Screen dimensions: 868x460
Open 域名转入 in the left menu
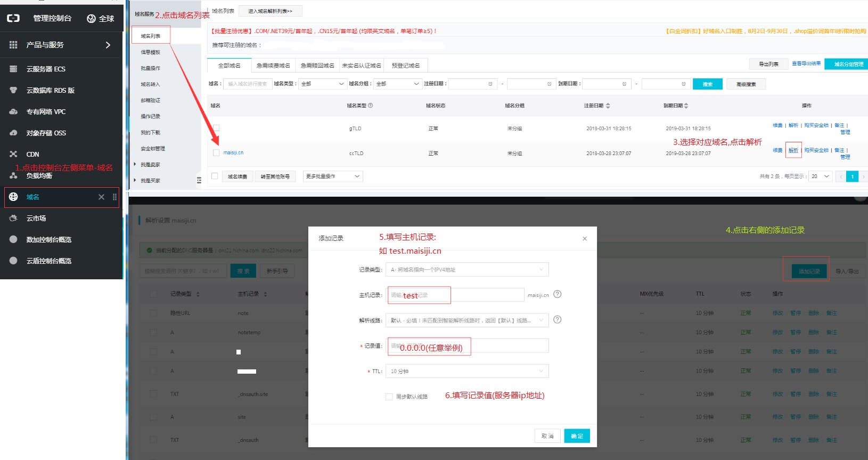click(150, 84)
